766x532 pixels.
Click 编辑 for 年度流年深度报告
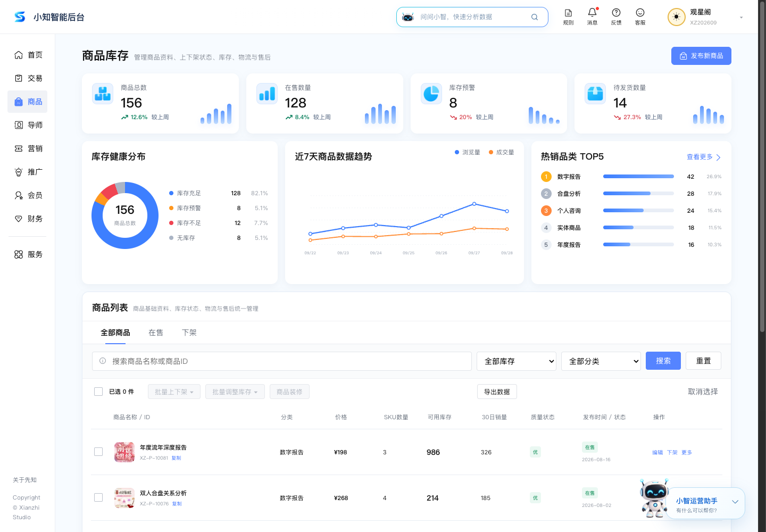tap(657, 452)
